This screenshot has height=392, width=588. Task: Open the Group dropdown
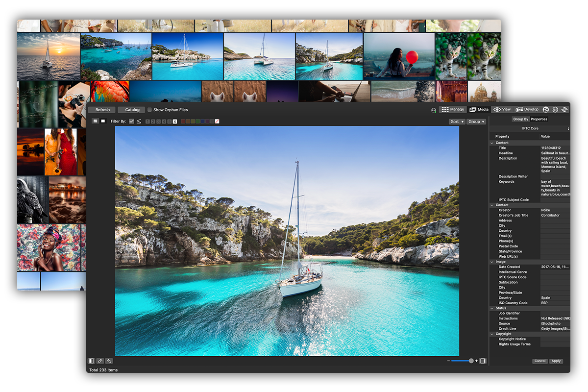coord(476,122)
